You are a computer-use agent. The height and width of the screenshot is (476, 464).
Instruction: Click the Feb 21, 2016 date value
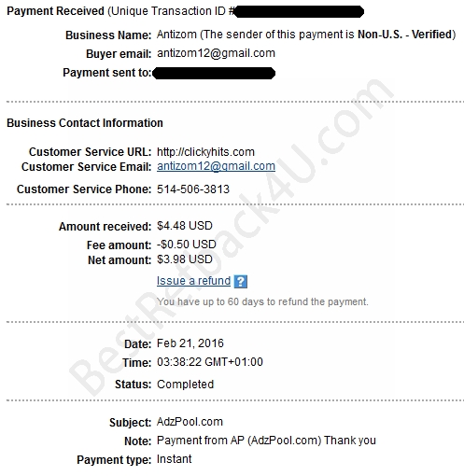190,343
